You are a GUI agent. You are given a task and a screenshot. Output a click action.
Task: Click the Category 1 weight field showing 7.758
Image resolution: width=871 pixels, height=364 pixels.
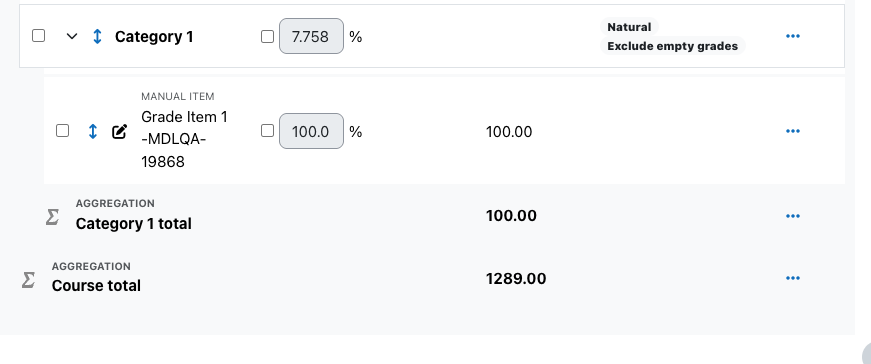pos(311,36)
